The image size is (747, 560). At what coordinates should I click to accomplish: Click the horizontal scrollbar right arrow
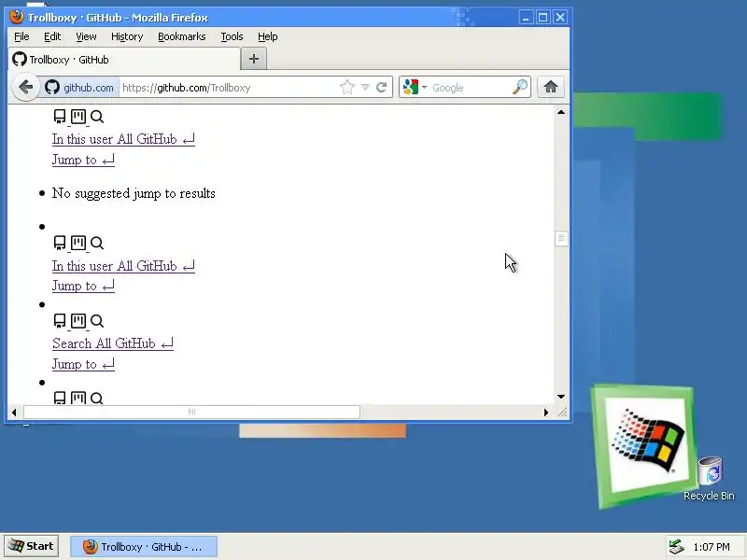(x=546, y=412)
